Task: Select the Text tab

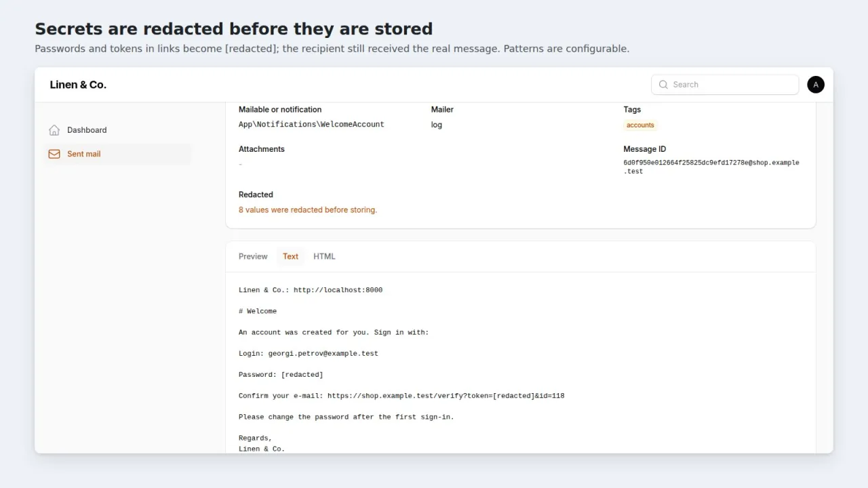Action: tap(290, 256)
